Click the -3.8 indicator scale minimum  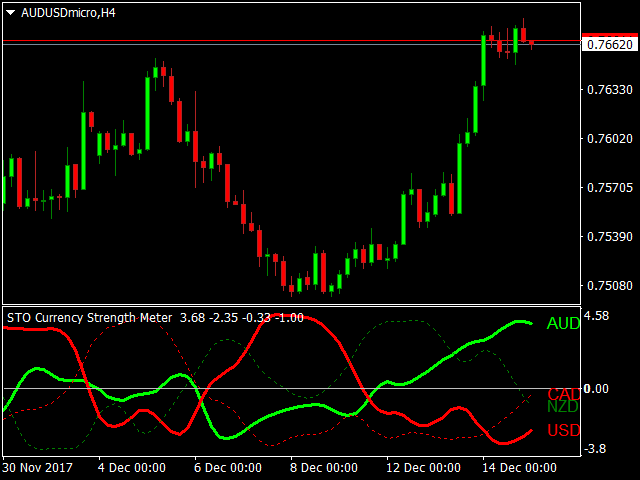(x=595, y=449)
